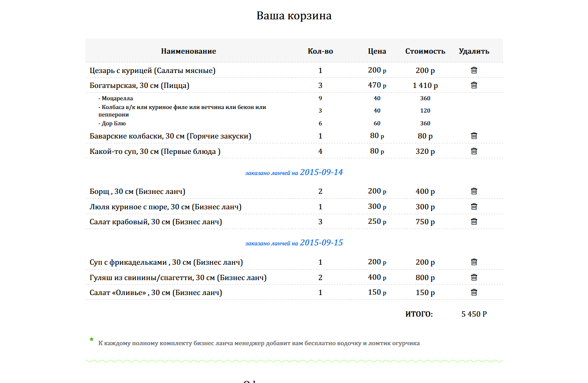588x383 pixels.
Task: Remove Люля куриное с пюре item
Action: (x=474, y=207)
